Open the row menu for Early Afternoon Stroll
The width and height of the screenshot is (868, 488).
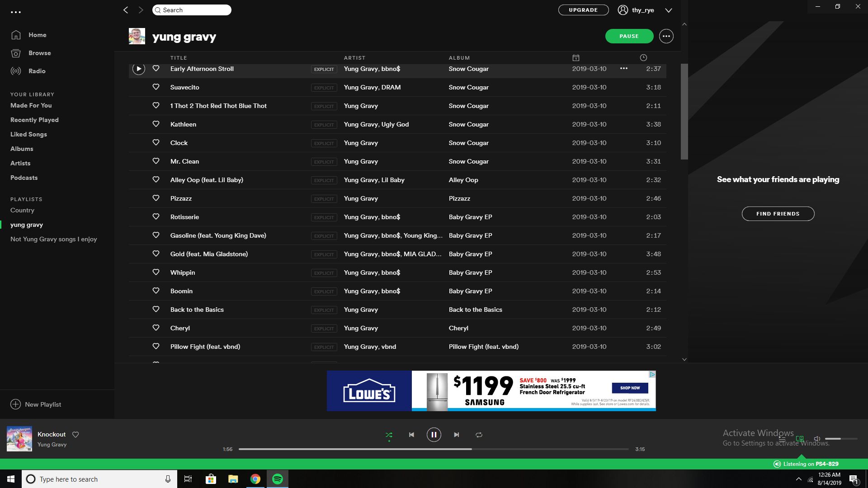click(624, 69)
